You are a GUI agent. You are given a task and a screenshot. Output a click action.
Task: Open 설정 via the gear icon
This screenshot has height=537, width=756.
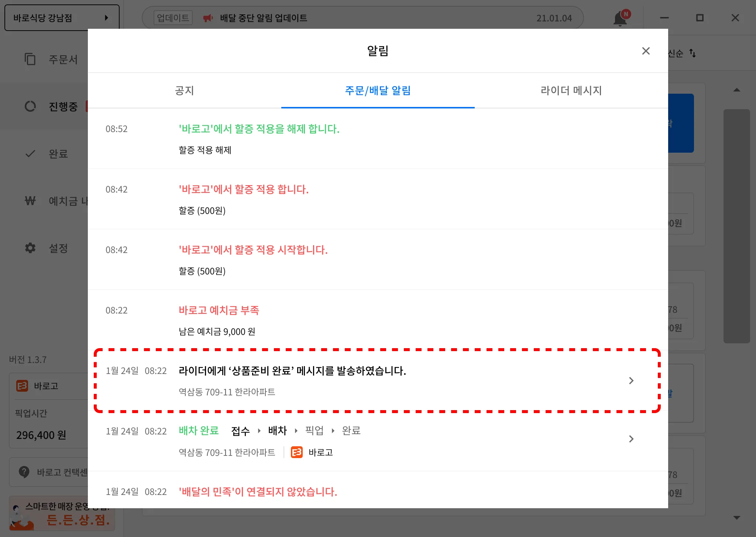pos(30,248)
